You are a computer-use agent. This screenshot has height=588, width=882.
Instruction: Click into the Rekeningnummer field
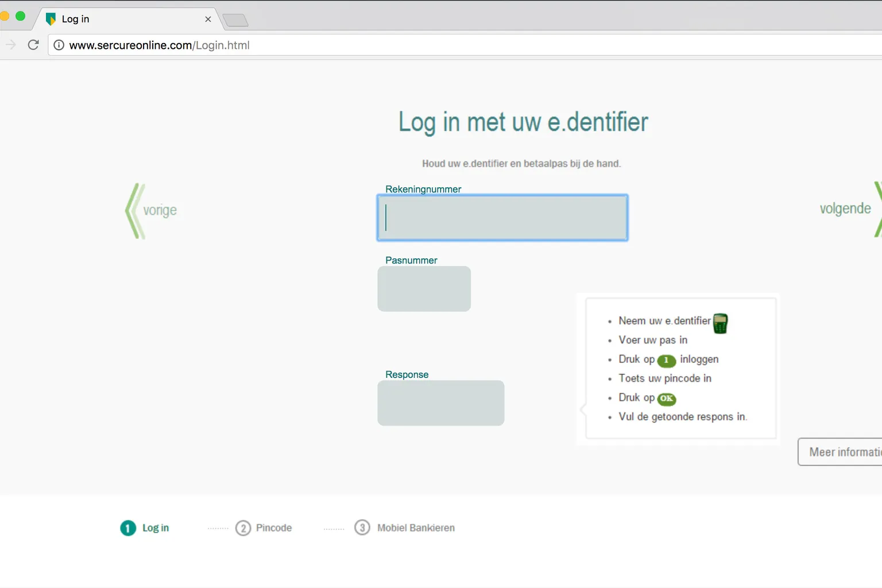(x=502, y=218)
